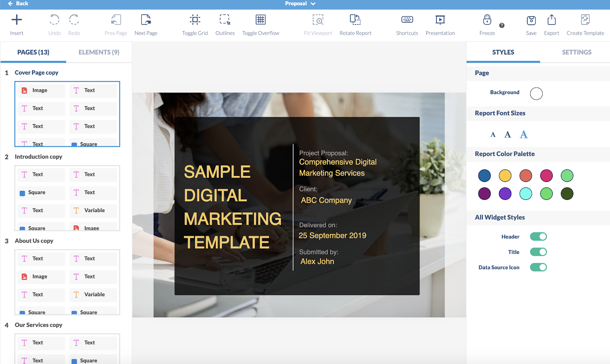Screen dimensions: 610x364
Task: Select the Introduction copy page title
Action: 39,156
